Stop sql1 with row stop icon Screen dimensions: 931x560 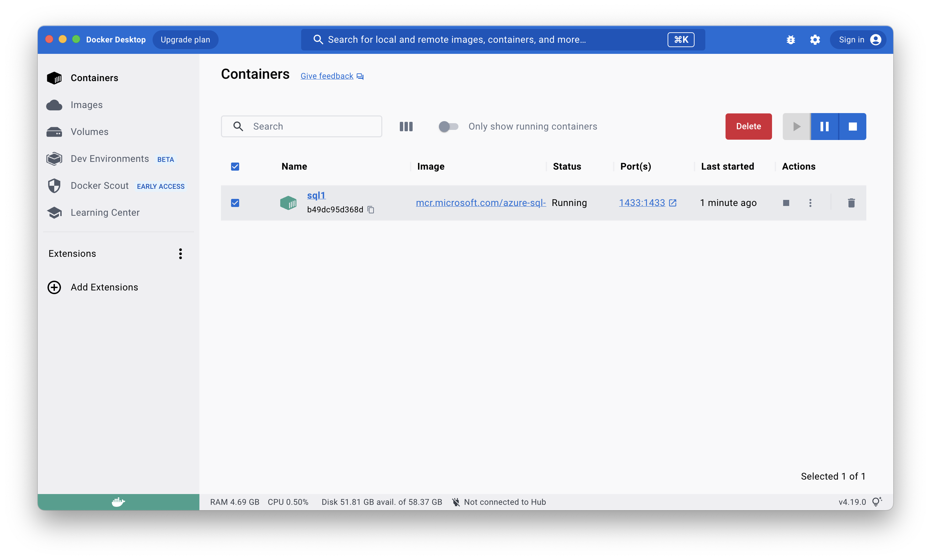pos(786,203)
